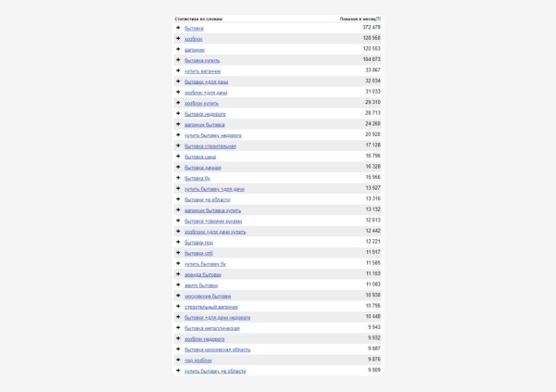Click the plus icon beside "бытовка металлическая"

[178, 327]
